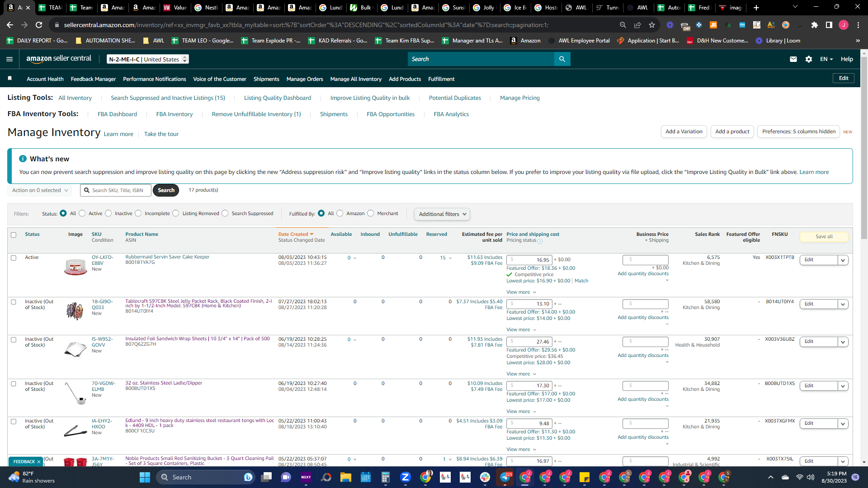The height and width of the screenshot is (488, 868).
Task: Click the Save all button
Action: [824, 236]
